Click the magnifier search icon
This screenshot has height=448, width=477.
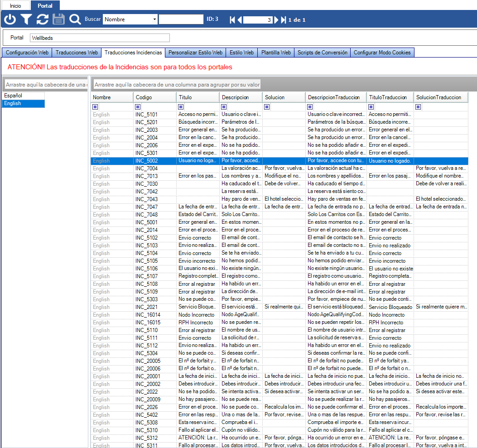pos(75,19)
